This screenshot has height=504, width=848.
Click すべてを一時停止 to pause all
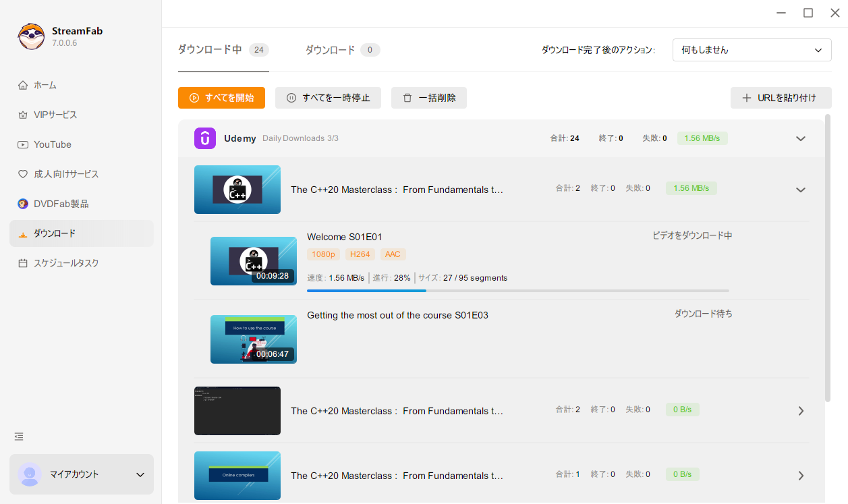pos(328,98)
